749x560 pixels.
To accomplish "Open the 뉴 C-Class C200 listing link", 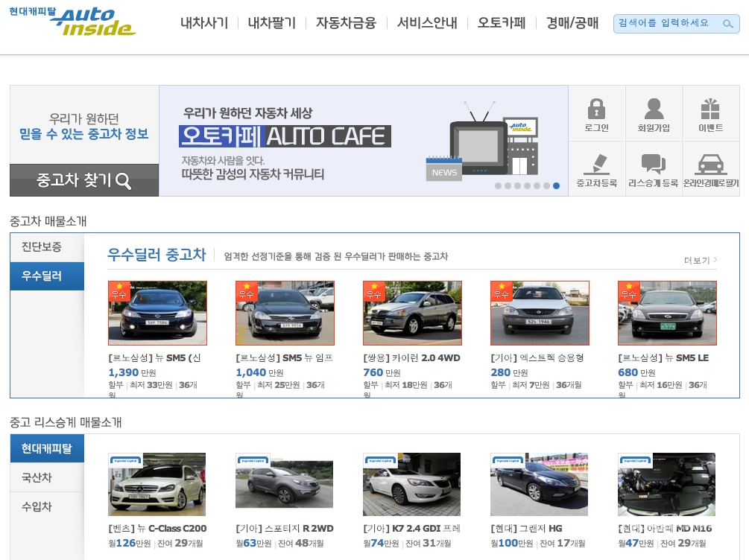I will coord(157,529).
